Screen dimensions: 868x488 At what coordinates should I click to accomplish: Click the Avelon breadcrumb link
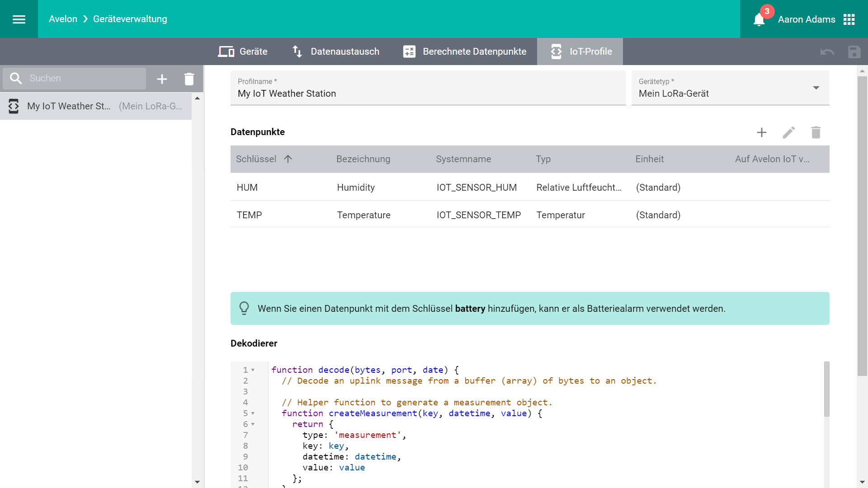click(63, 19)
